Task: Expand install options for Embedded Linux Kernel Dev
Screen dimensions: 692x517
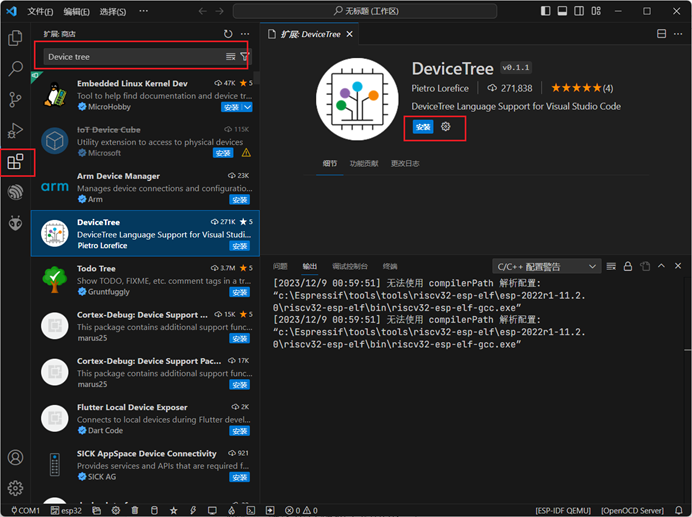Action: click(x=248, y=107)
